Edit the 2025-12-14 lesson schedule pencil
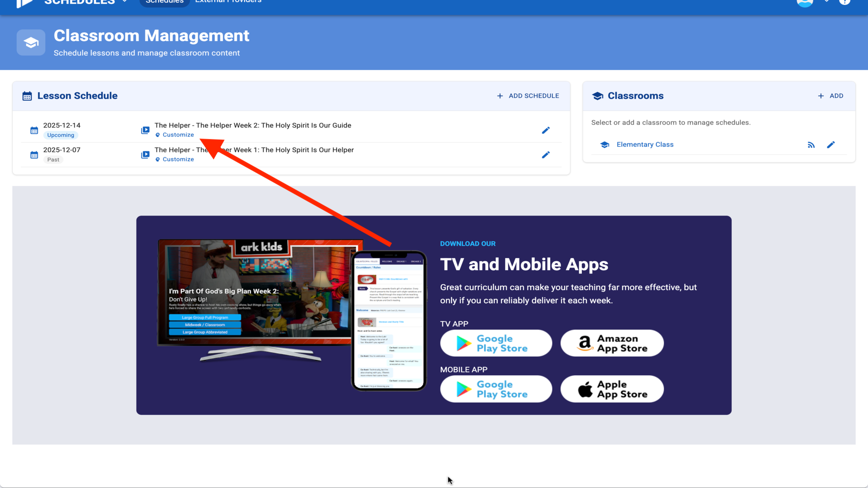This screenshot has height=488, width=868. point(546,131)
